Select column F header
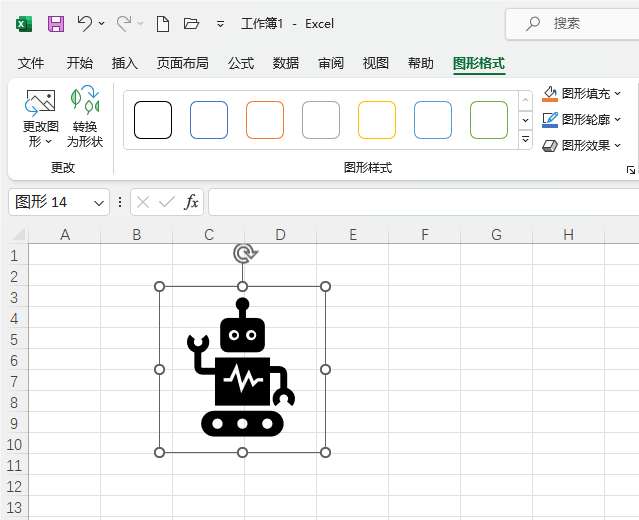 pyautogui.click(x=425, y=235)
